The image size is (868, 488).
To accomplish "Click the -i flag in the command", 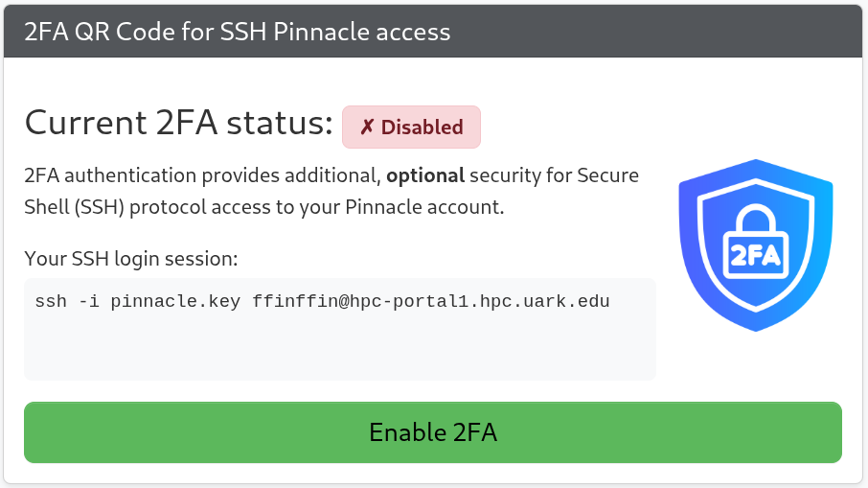I will 88,302.
